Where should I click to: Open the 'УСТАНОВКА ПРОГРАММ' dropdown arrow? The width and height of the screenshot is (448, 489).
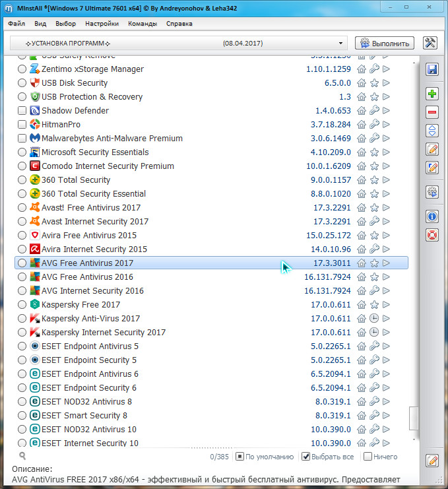point(340,44)
